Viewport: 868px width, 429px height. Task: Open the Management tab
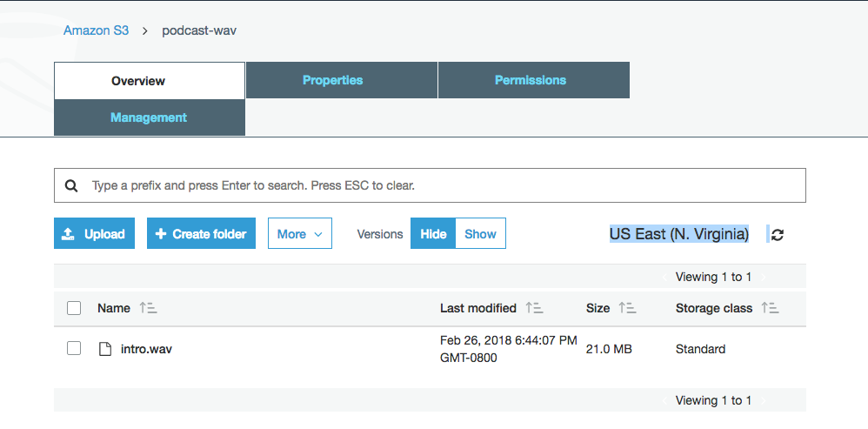click(x=150, y=117)
